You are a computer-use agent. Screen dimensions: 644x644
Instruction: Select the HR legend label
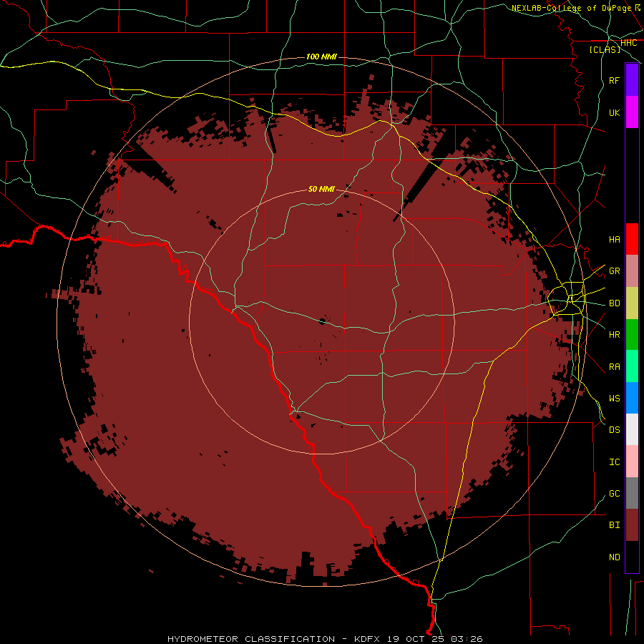pyautogui.click(x=614, y=335)
